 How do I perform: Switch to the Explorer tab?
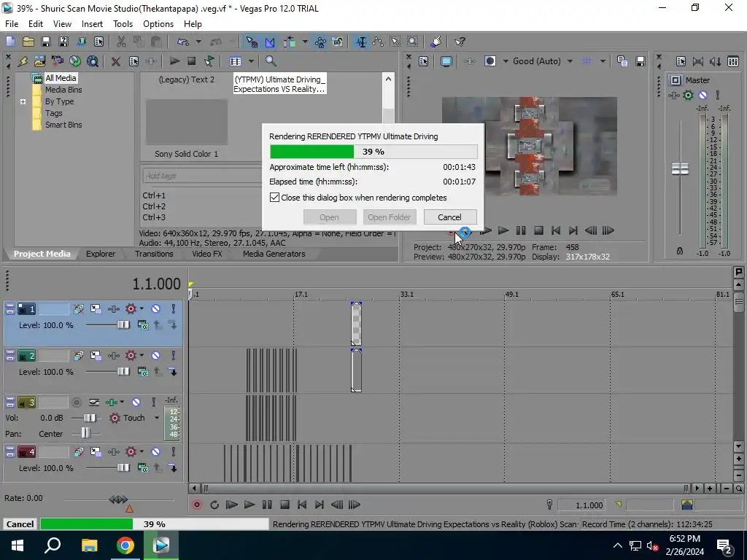[101, 254]
